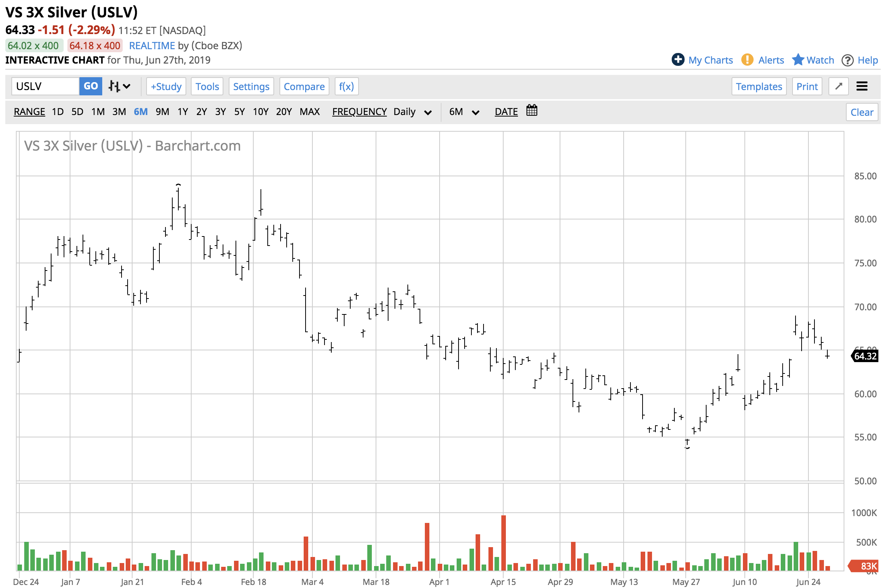
Task: Open the Alerts exclamation icon
Action: click(x=747, y=60)
